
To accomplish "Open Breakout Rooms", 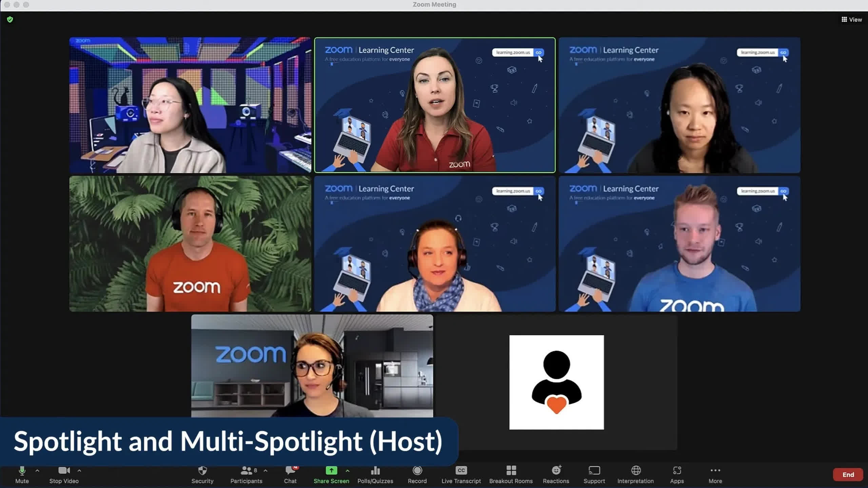I will click(x=511, y=474).
